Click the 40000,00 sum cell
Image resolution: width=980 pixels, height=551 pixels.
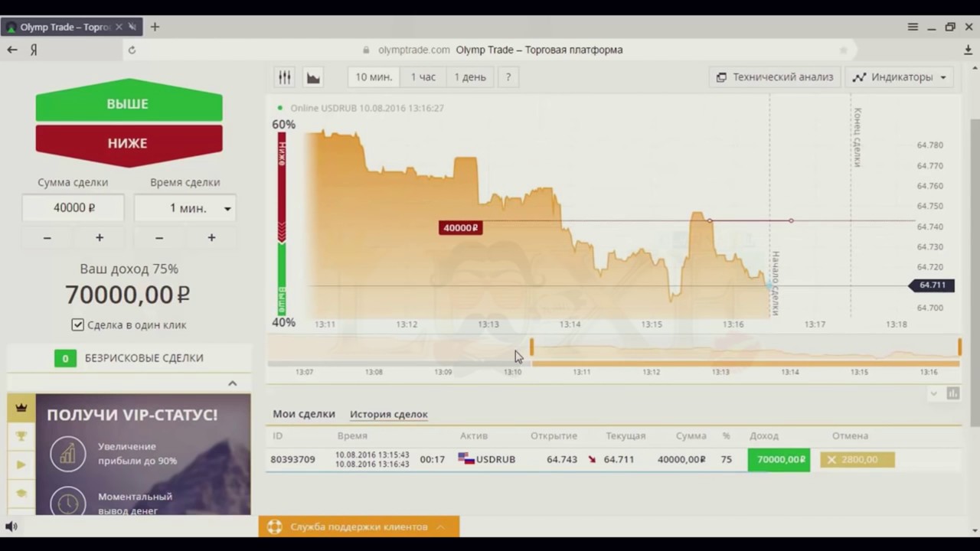681,459
